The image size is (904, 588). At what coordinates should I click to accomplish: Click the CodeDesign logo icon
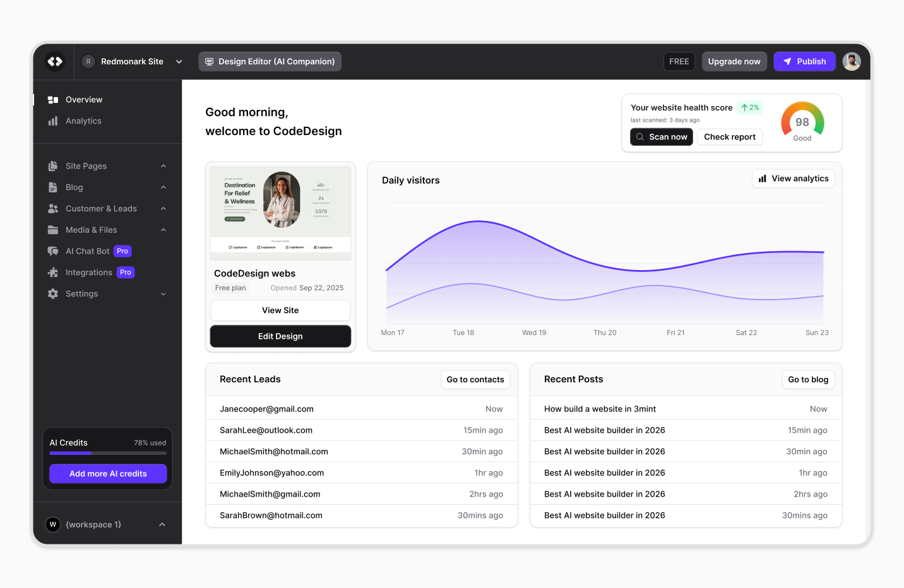click(x=55, y=61)
